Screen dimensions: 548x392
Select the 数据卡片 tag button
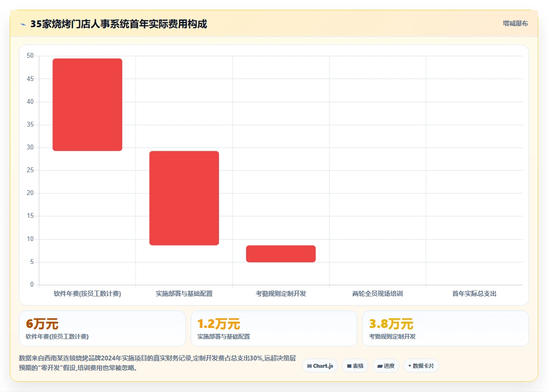coord(421,366)
